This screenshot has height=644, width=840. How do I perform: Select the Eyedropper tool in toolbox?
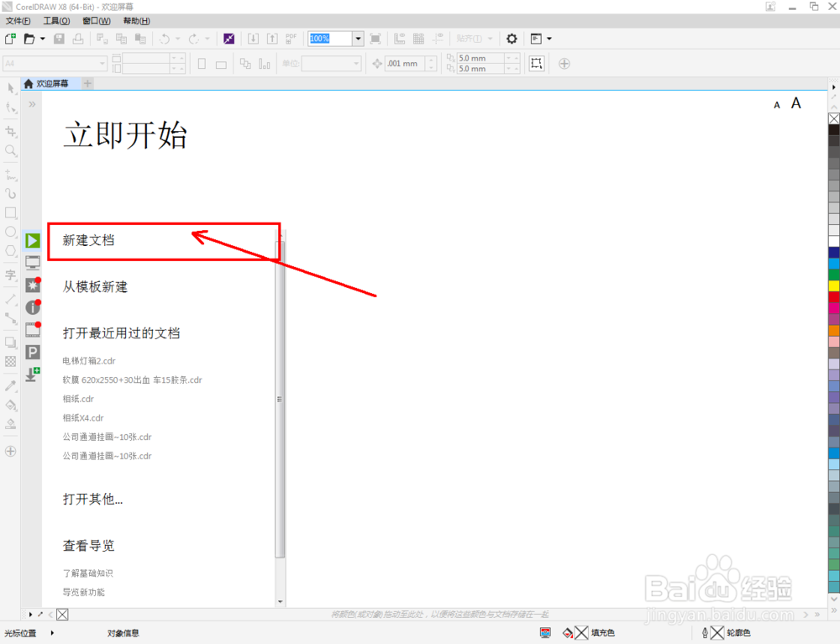click(x=11, y=385)
